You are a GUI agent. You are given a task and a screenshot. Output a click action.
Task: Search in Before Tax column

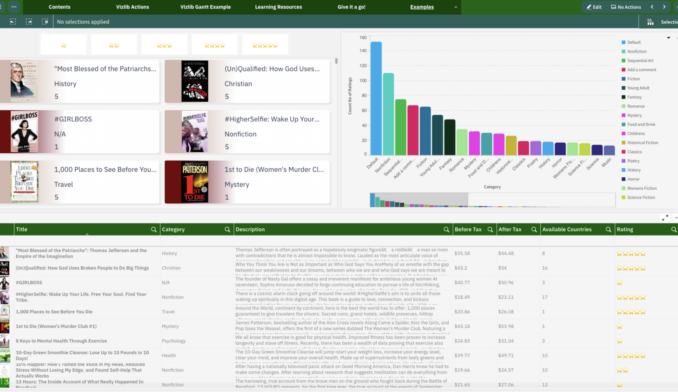(490, 229)
